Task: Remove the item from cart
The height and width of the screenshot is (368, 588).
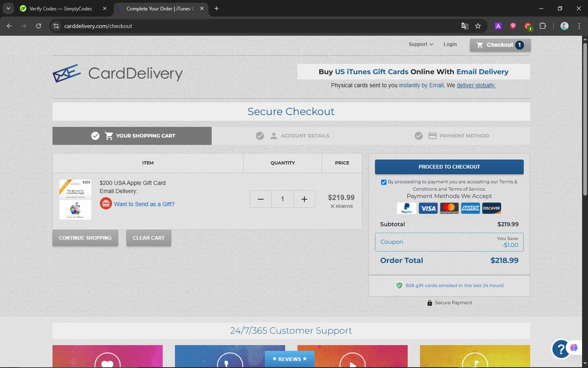Action: click(x=342, y=206)
